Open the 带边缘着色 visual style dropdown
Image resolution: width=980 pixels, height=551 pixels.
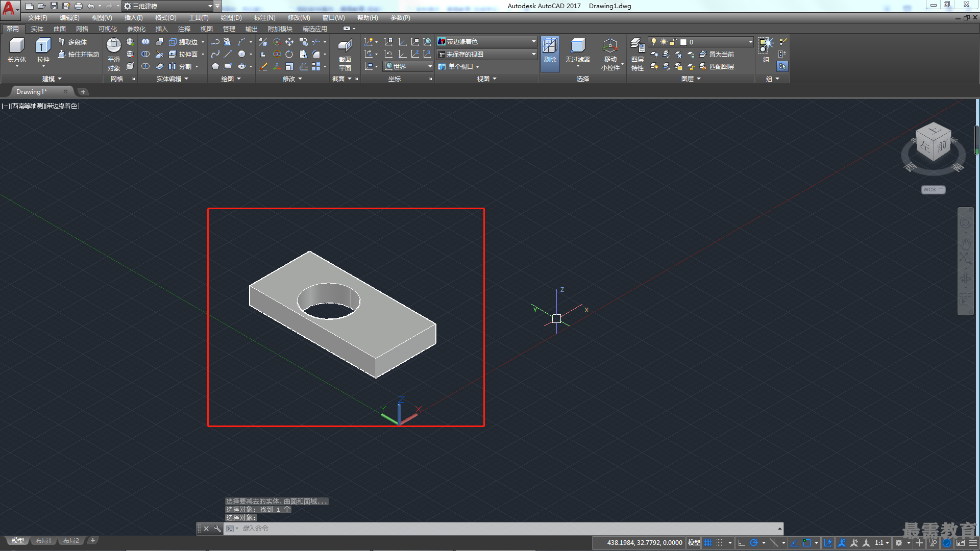[x=487, y=41]
